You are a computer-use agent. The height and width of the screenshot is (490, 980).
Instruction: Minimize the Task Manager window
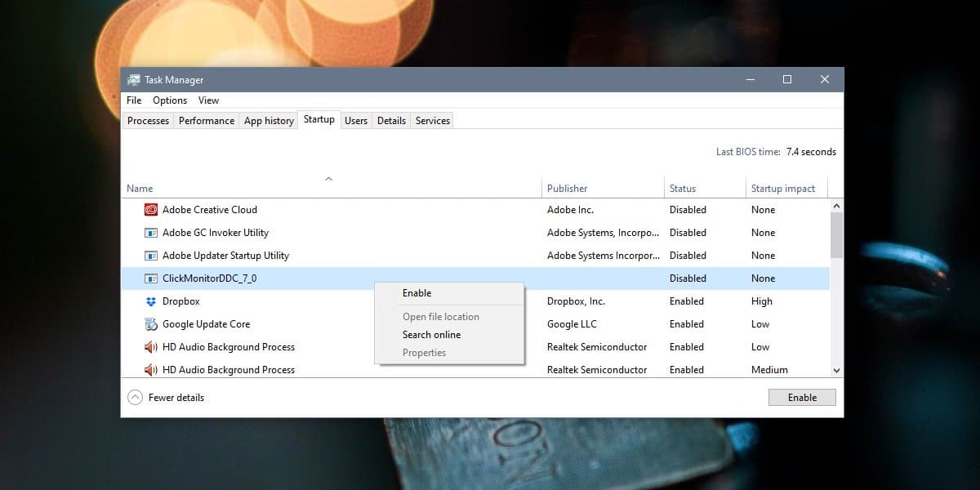click(x=750, y=79)
